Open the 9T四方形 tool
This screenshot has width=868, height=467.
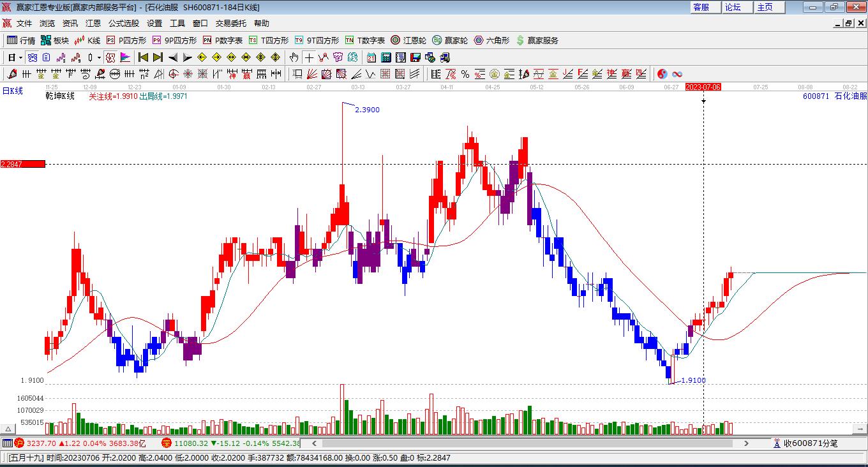317,40
